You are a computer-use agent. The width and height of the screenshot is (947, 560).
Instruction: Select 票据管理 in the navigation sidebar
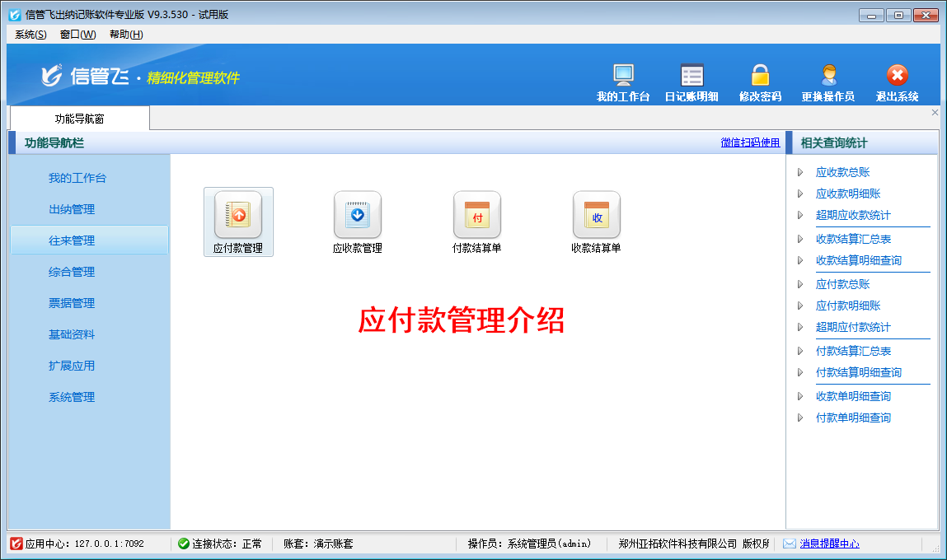72,303
